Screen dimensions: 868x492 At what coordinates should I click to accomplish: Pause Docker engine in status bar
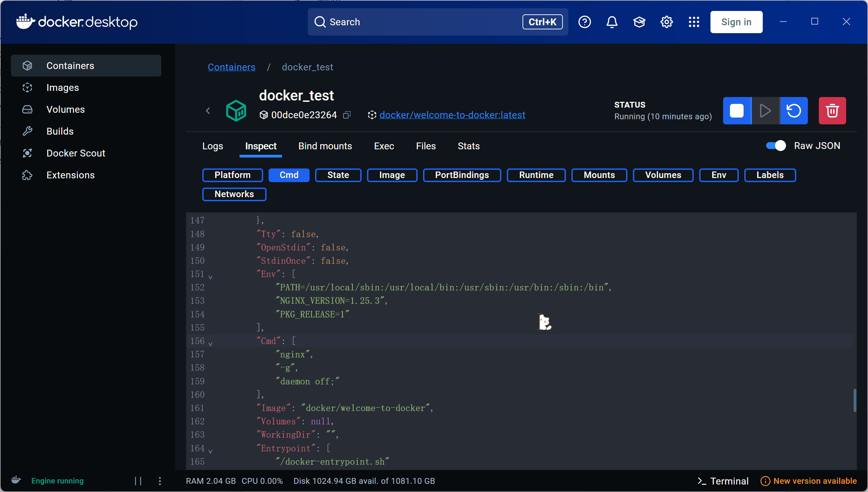click(138, 481)
